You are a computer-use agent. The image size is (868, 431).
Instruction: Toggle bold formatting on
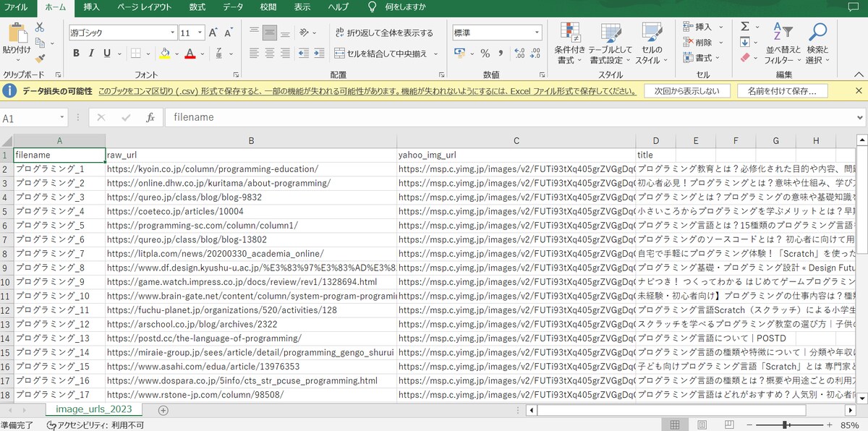[75, 54]
